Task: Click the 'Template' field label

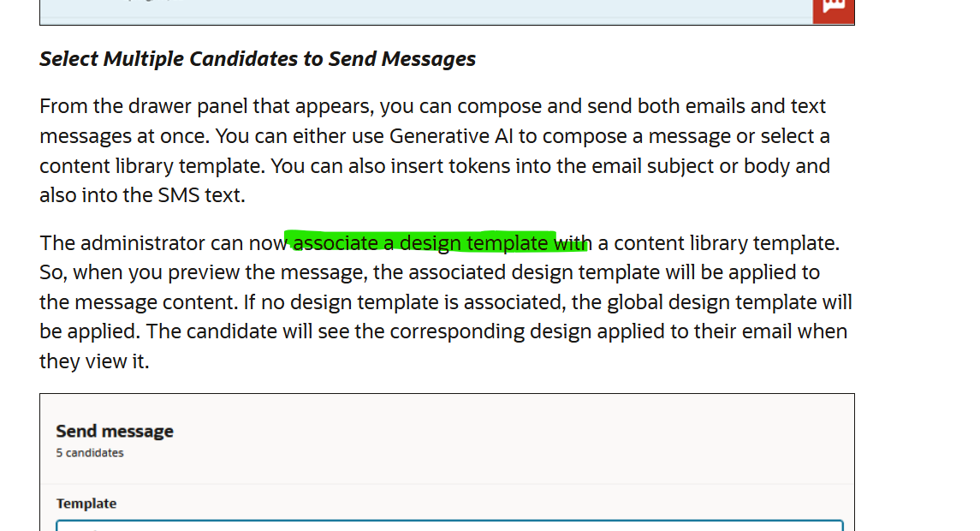Action: pos(86,504)
